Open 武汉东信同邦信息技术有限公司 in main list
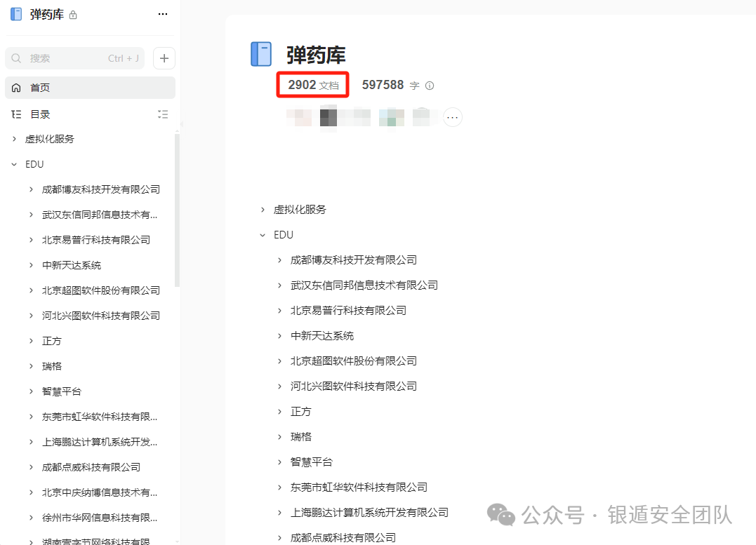Screen dimensions: 756x545 point(364,285)
